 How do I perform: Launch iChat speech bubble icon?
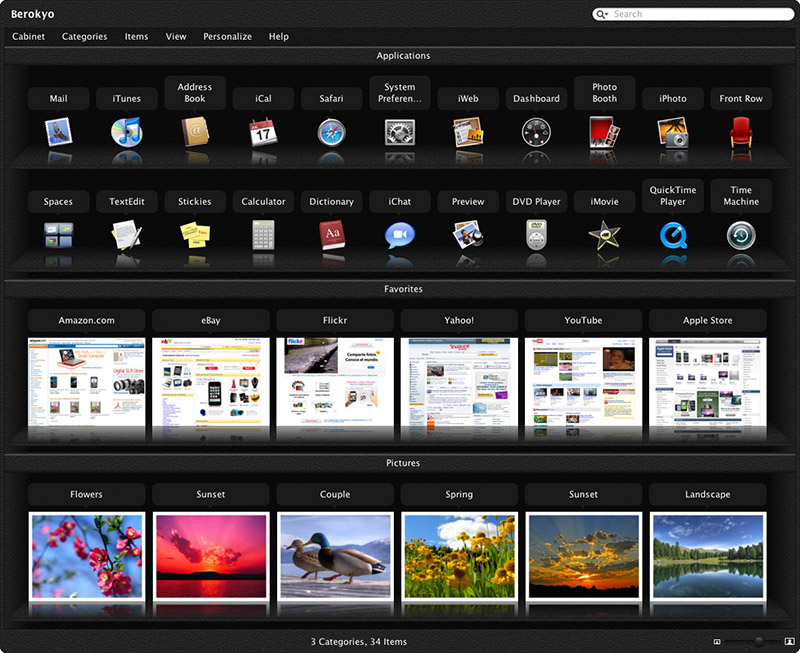click(399, 235)
